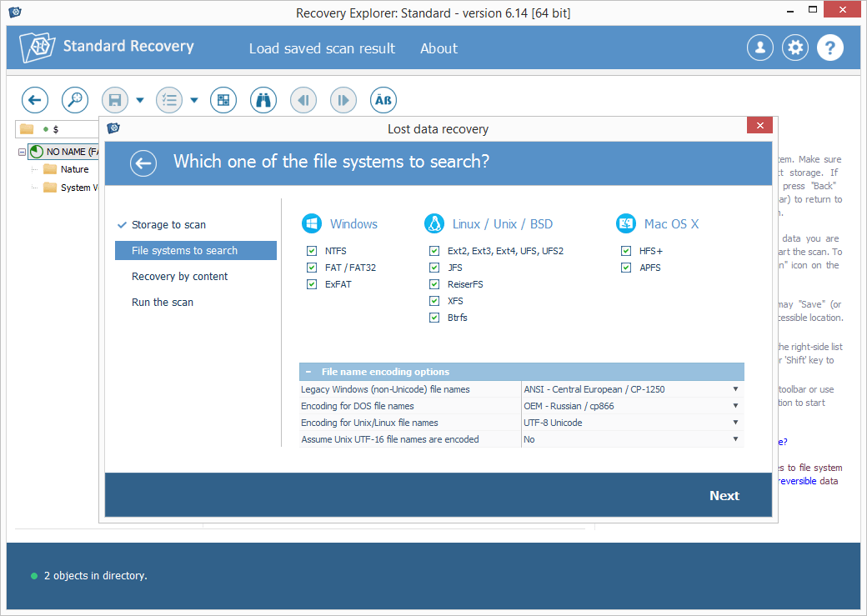Uncheck the FAT / FAT32 checkbox

312,268
